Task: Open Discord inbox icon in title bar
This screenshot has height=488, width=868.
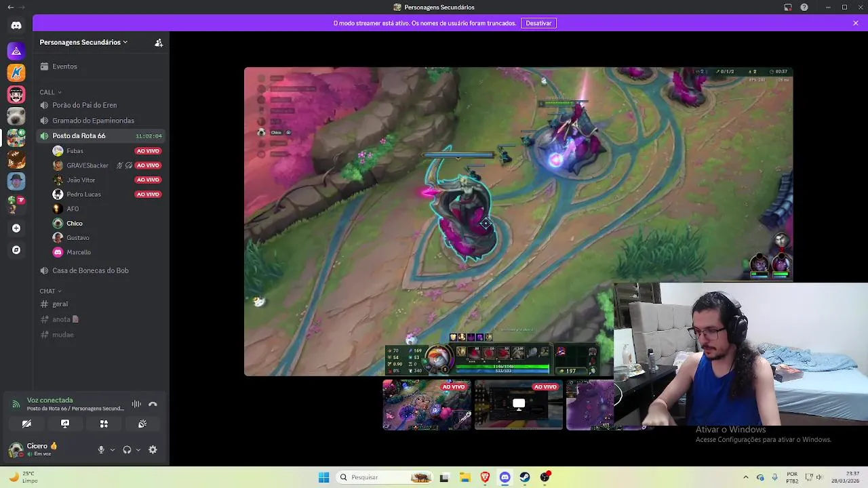Action: pyautogui.click(x=788, y=7)
